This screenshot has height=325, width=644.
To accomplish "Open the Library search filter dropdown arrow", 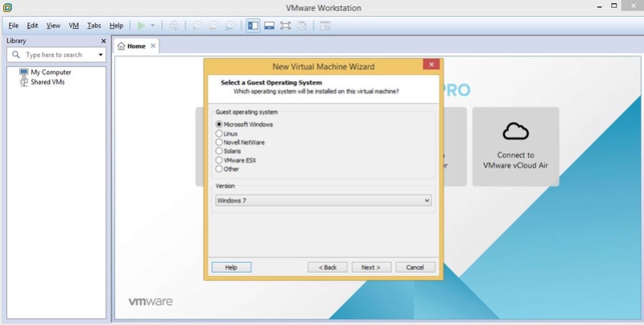I will click(100, 55).
